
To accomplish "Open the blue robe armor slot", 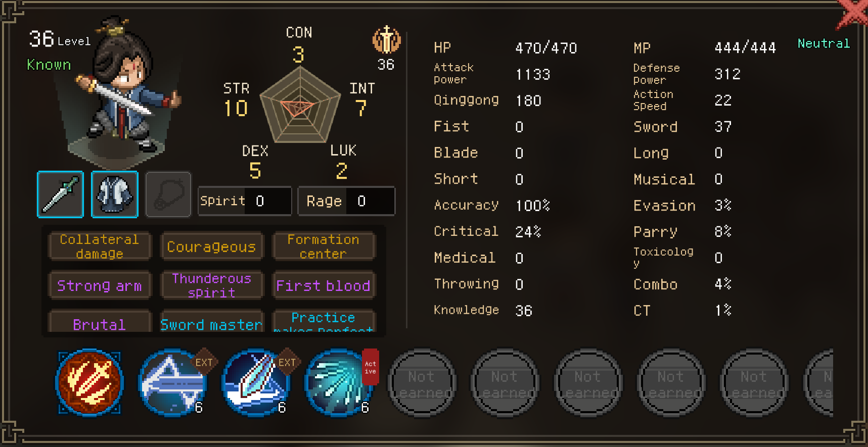I will (x=115, y=194).
